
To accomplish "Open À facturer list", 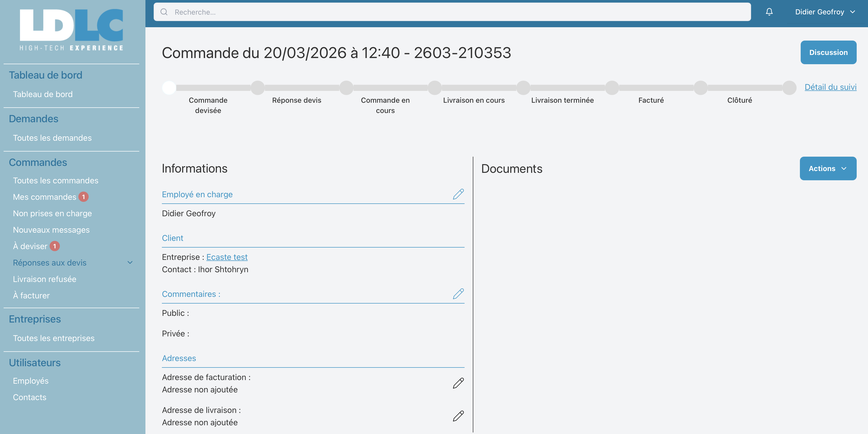I will click(31, 296).
